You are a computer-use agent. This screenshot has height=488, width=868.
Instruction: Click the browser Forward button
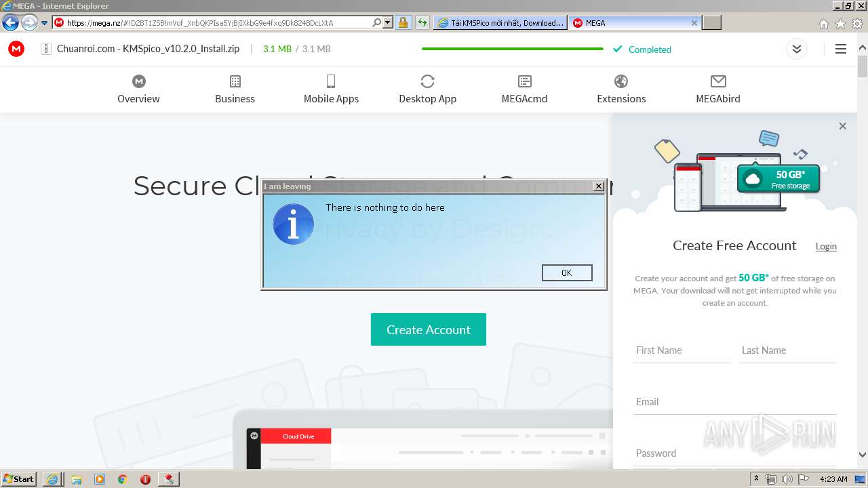[29, 22]
